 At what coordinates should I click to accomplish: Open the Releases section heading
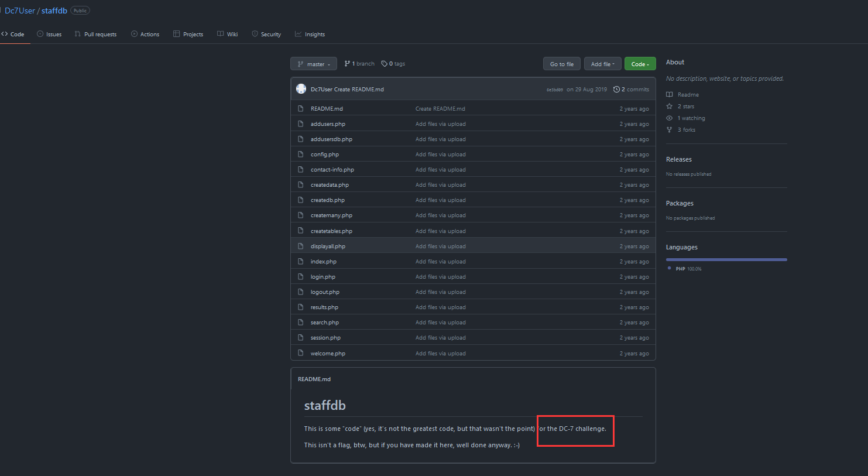(x=679, y=159)
